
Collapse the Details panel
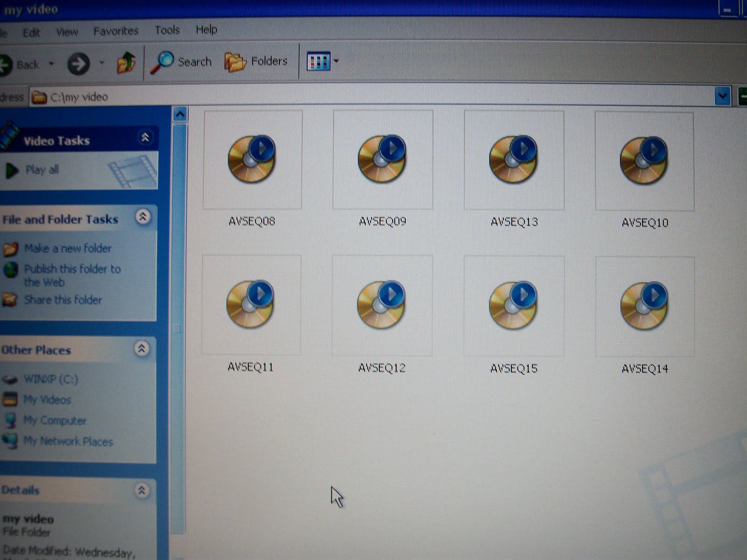pos(141,490)
